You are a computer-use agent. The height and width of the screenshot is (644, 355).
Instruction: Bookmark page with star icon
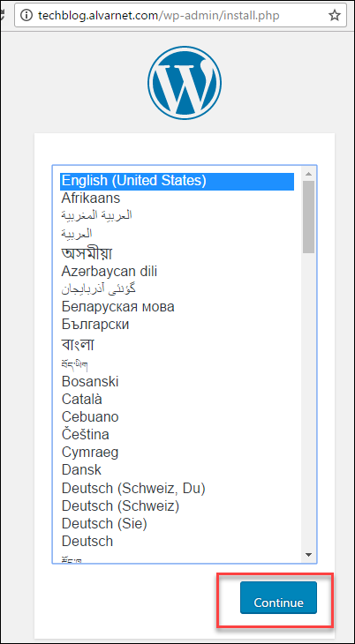click(335, 16)
